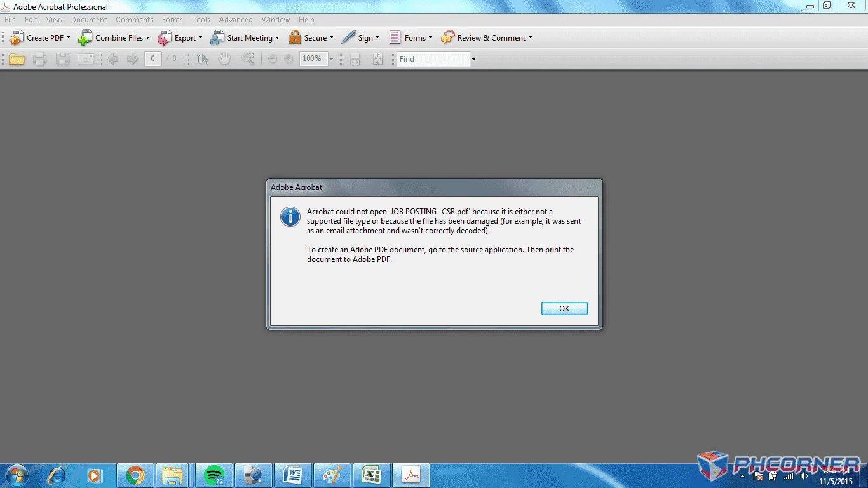This screenshot has width=868, height=488.
Task: Go to previous page with left arrow
Action: click(112, 59)
